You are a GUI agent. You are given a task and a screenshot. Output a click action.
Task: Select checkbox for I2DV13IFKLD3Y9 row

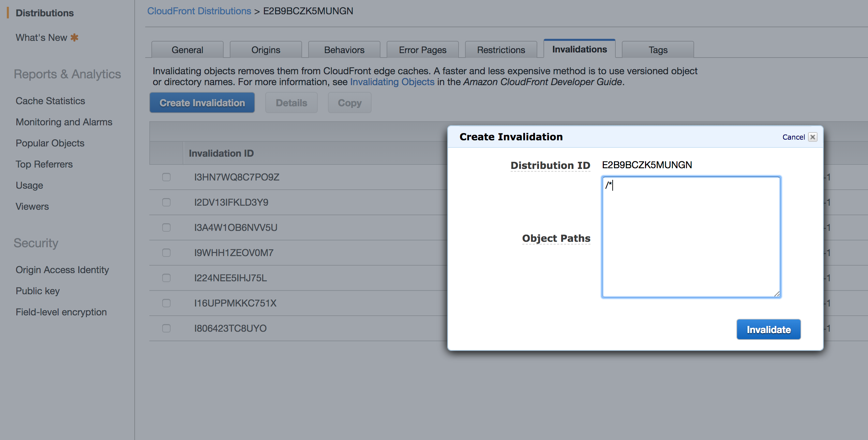tap(166, 202)
